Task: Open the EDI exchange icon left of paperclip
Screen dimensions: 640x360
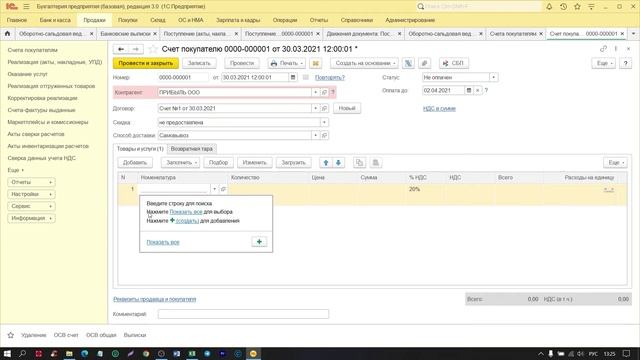Action: click(408, 63)
